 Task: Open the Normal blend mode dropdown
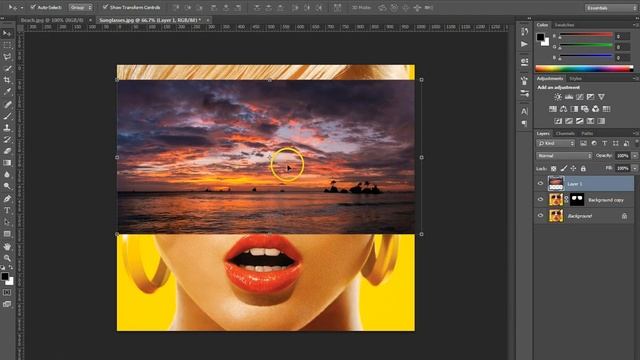(564, 156)
